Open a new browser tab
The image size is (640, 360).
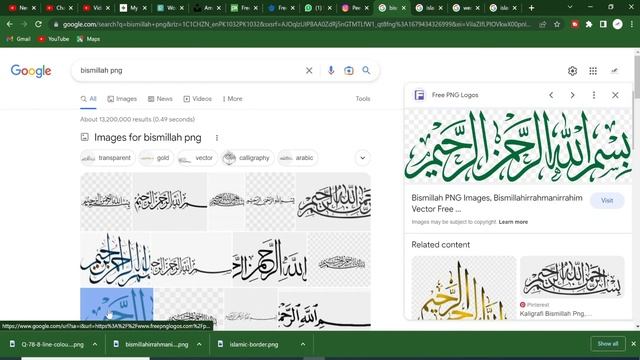click(x=531, y=8)
